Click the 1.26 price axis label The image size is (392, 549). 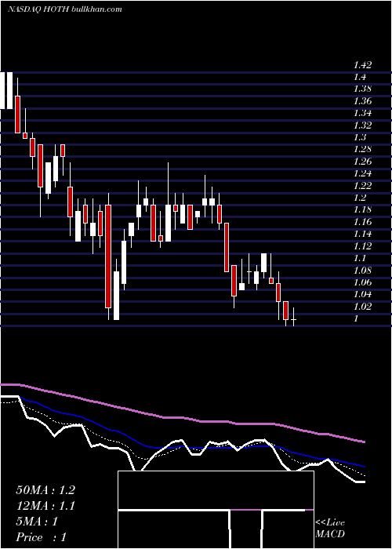point(362,162)
